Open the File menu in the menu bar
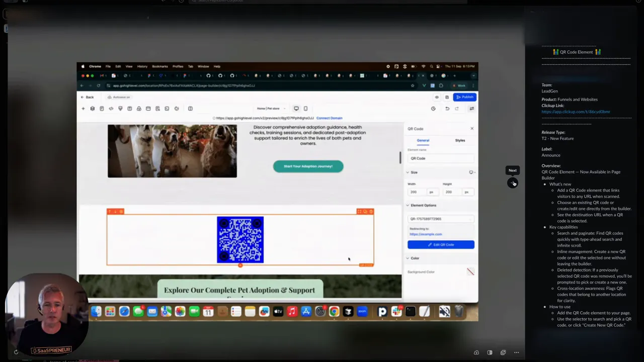This screenshot has width=644, height=362. pyautogui.click(x=108, y=66)
